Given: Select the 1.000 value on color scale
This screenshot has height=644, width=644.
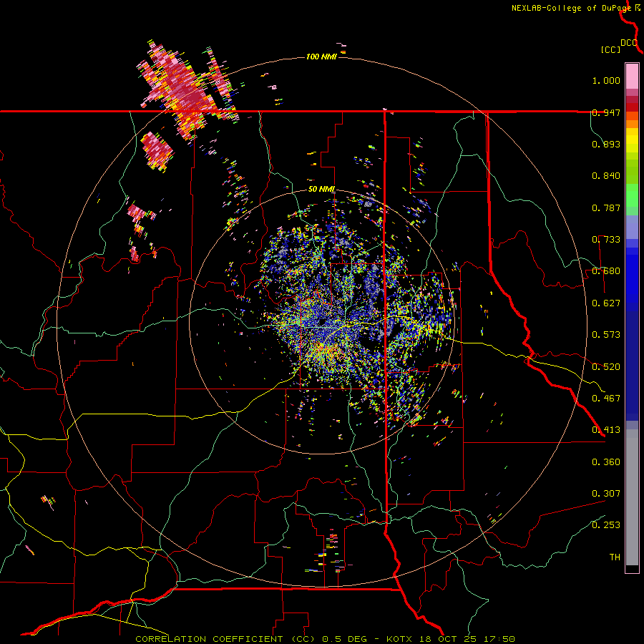Looking at the screenshot, I should click(x=606, y=80).
